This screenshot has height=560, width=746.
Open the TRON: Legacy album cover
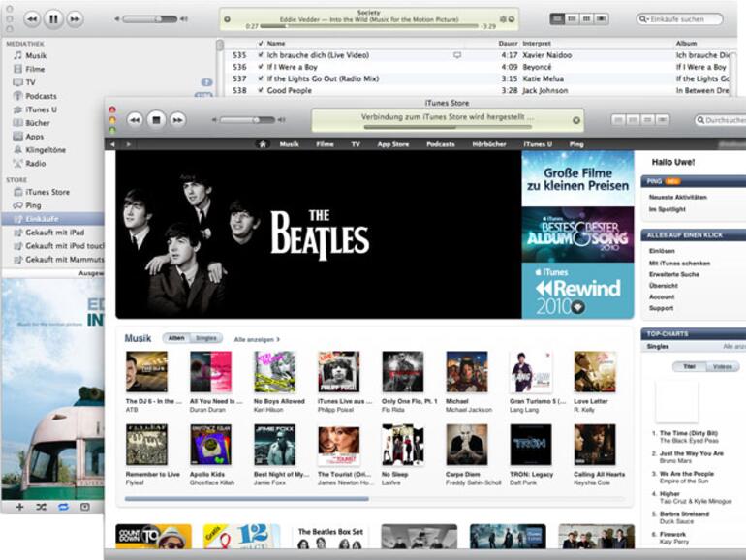click(531, 445)
